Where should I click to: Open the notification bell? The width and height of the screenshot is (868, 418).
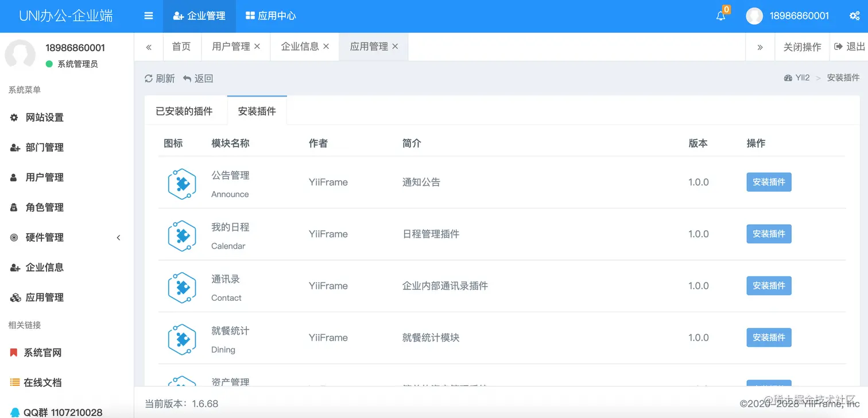tap(721, 16)
